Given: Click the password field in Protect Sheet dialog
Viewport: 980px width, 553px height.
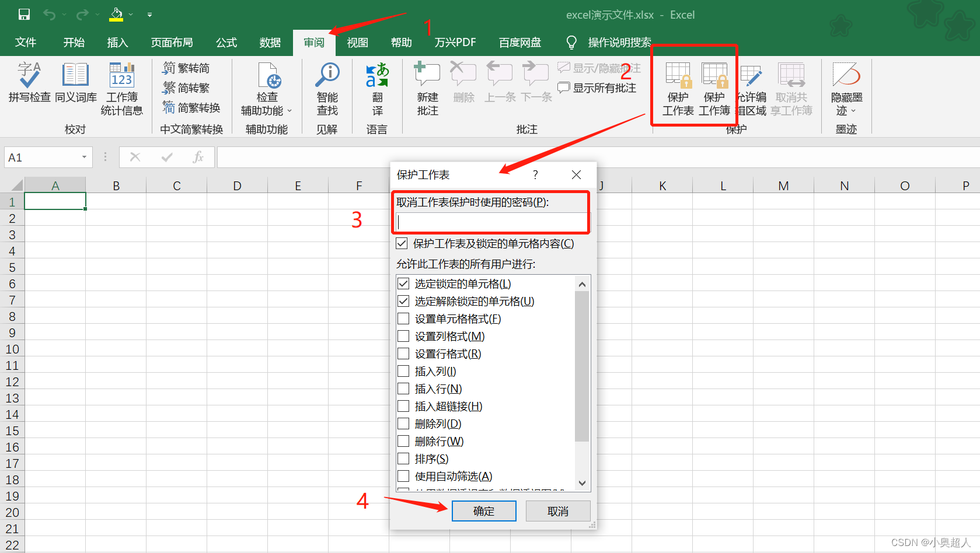Looking at the screenshot, I should coord(492,222).
